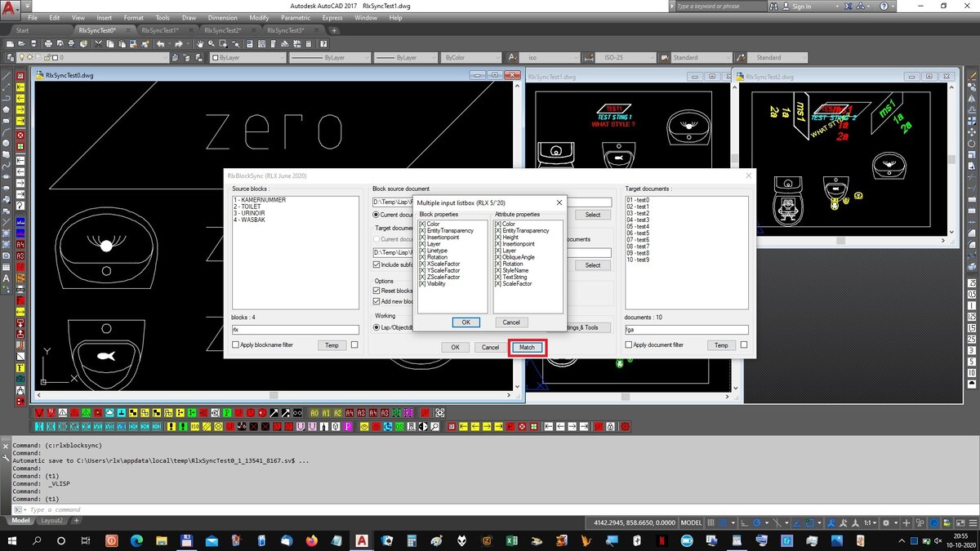Select the Lsp/Objectdbx radio button

pos(376,327)
